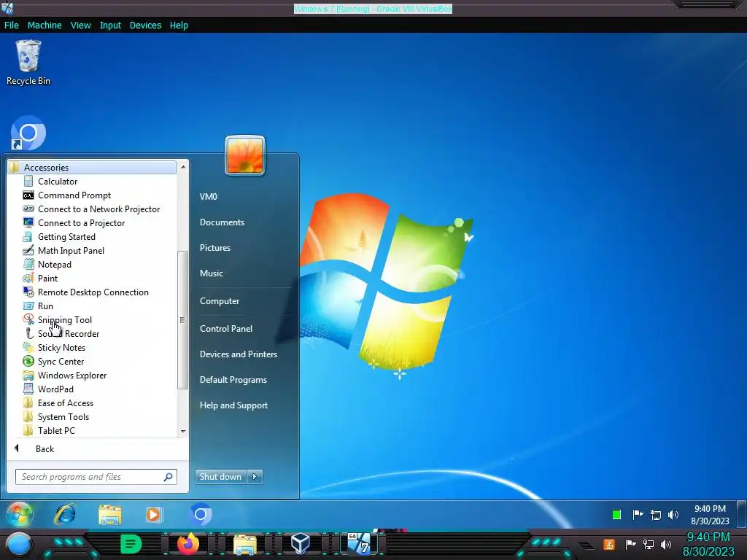This screenshot has height=560, width=747.
Task: Open Internet Explorer from the guest taskbar
Action: click(65, 514)
